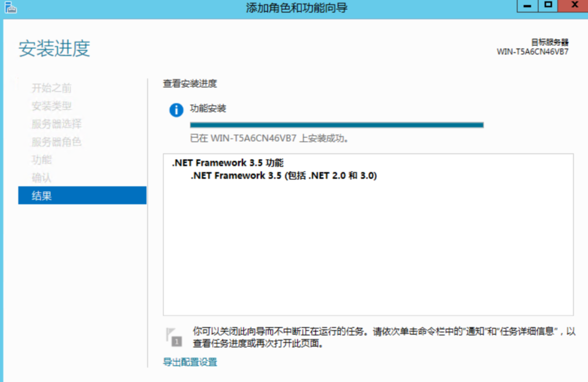Open the 服务器选择 step
Viewport: 588px width, 382px height.
[x=56, y=124]
